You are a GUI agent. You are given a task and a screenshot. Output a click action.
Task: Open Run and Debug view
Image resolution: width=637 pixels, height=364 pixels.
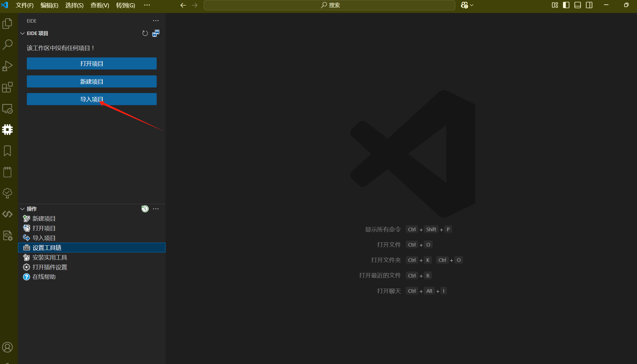pyautogui.click(x=7, y=66)
